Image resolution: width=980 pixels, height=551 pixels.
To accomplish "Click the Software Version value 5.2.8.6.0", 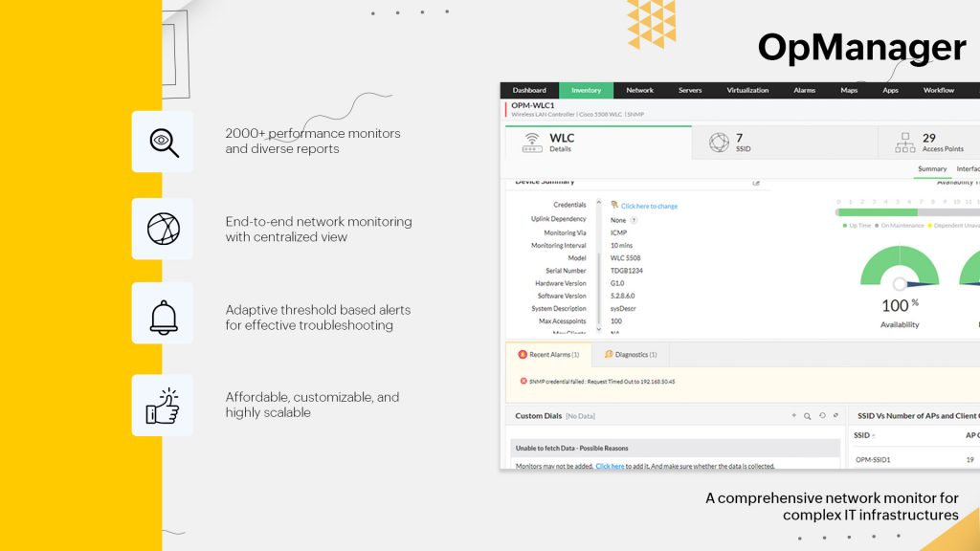I will [622, 297].
